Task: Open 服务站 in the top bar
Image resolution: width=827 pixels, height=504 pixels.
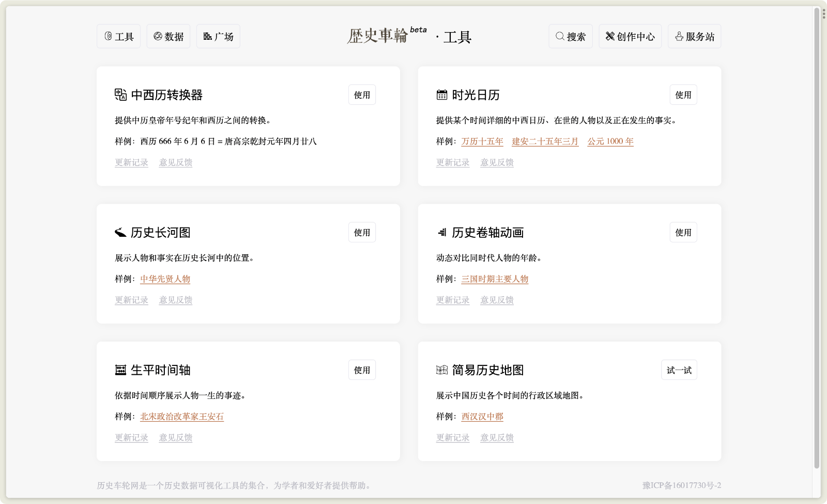Action: click(694, 36)
